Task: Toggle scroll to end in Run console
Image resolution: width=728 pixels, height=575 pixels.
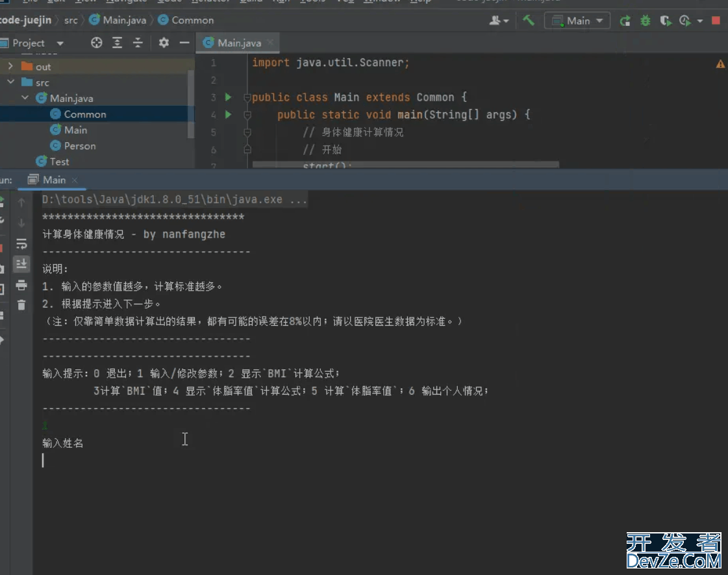Action: [x=21, y=263]
